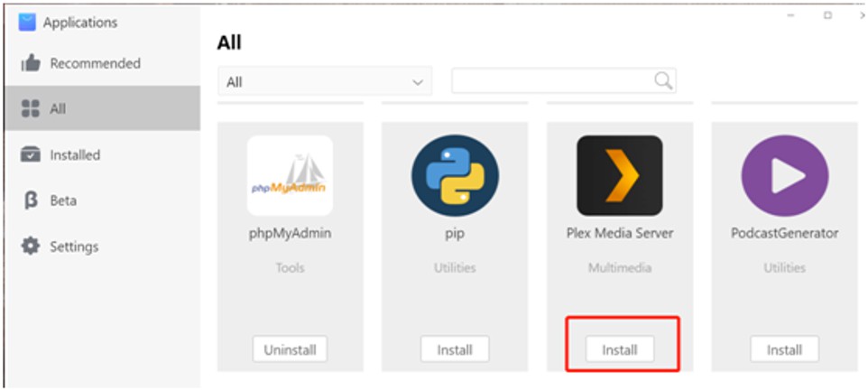
Task: Install the pip utility
Action: pyautogui.click(x=455, y=349)
